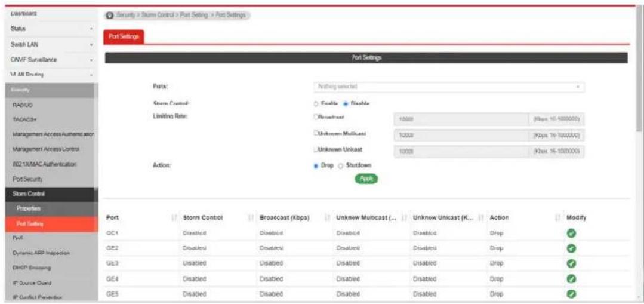Image resolution: width=644 pixels, height=304 pixels.
Task: Click the modify icon for port GE3
Action: (571, 264)
